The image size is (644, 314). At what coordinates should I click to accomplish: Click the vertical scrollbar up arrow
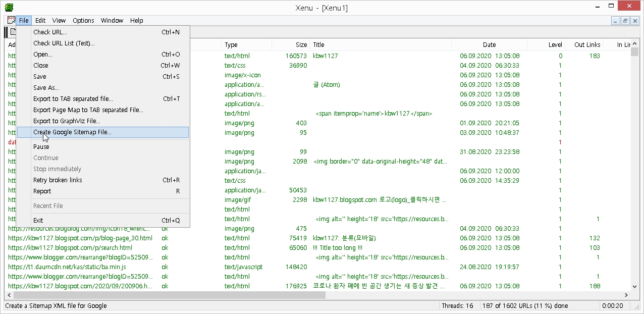tap(636, 44)
